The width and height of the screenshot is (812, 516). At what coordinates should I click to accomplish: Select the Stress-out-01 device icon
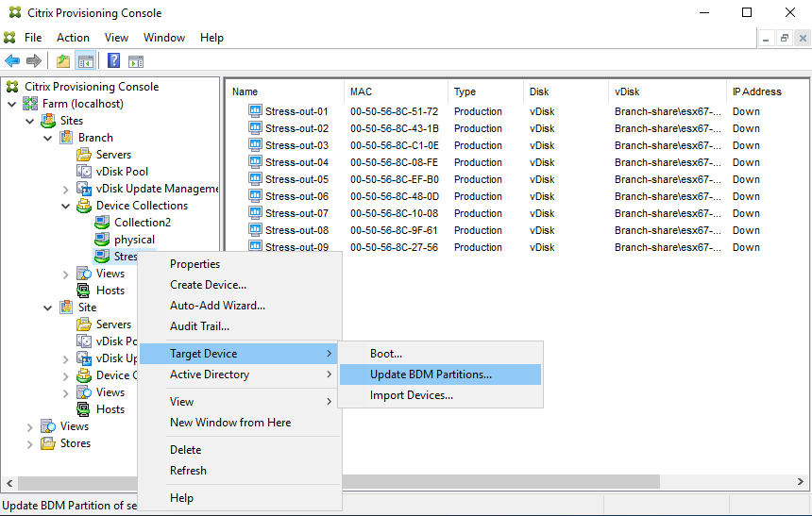coord(255,111)
